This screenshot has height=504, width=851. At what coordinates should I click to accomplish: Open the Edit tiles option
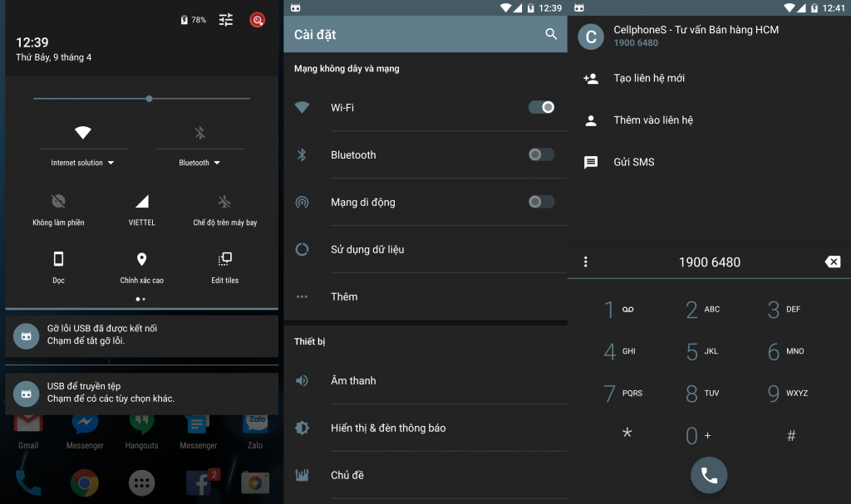[x=224, y=260]
